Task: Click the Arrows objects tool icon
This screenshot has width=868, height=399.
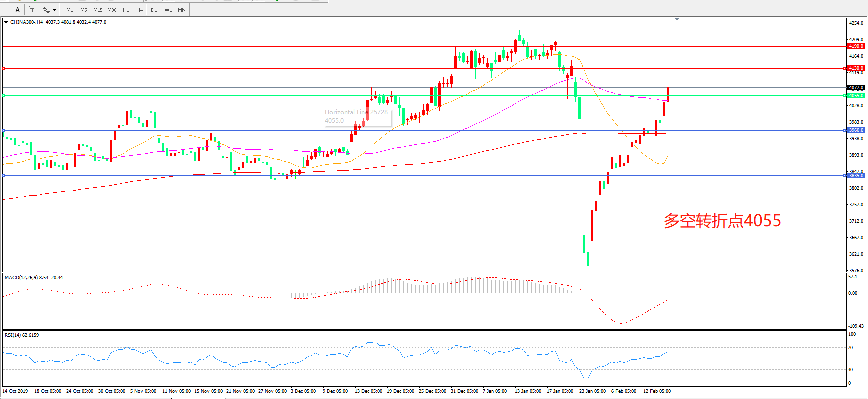Action: point(46,10)
